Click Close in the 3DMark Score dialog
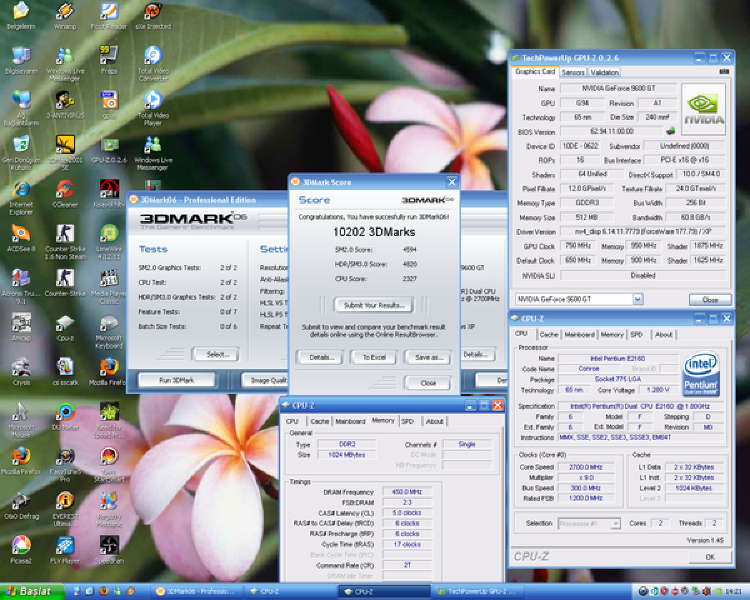The image size is (750, 600). pyautogui.click(x=428, y=383)
